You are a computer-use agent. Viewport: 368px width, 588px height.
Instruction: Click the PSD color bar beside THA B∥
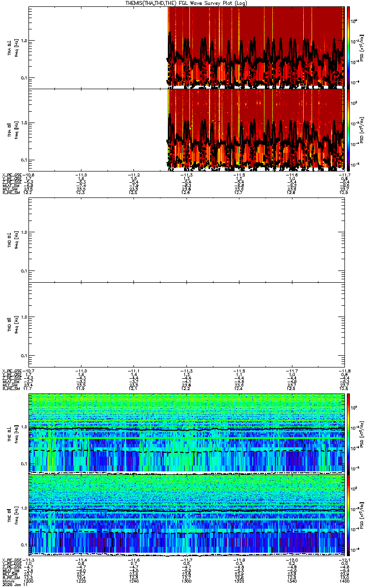coord(348,129)
